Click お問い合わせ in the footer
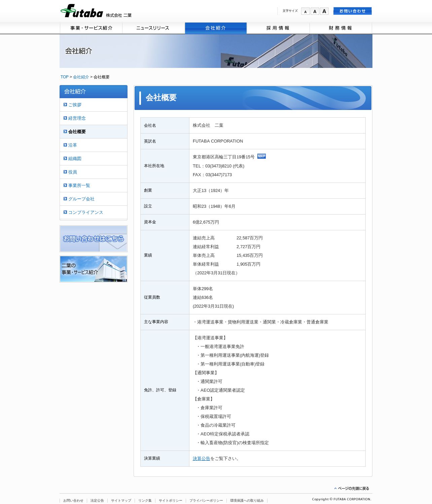The height and width of the screenshot is (504, 432). coord(73,501)
